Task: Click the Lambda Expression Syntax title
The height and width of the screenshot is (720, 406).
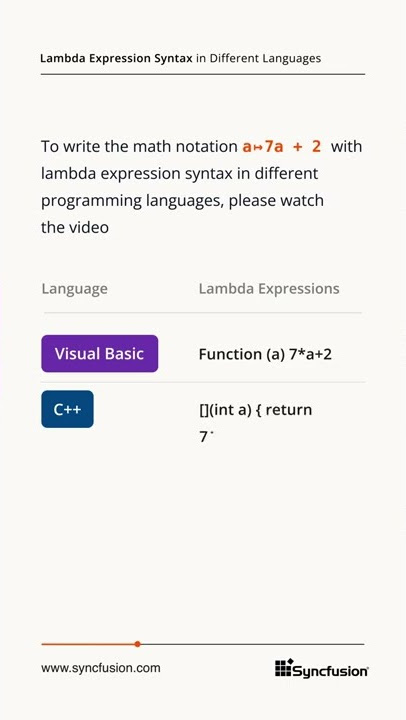Action: click(x=116, y=58)
